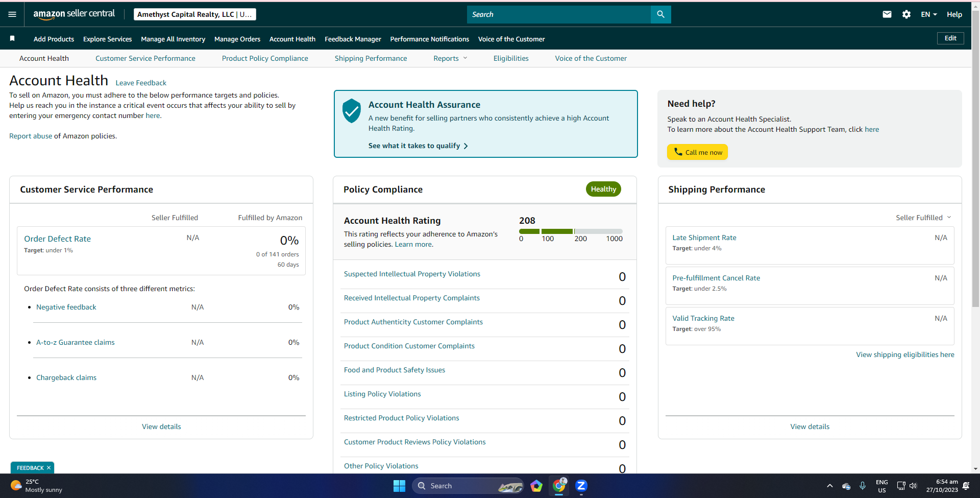Expand See what it takes to qualify

pos(418,146)
